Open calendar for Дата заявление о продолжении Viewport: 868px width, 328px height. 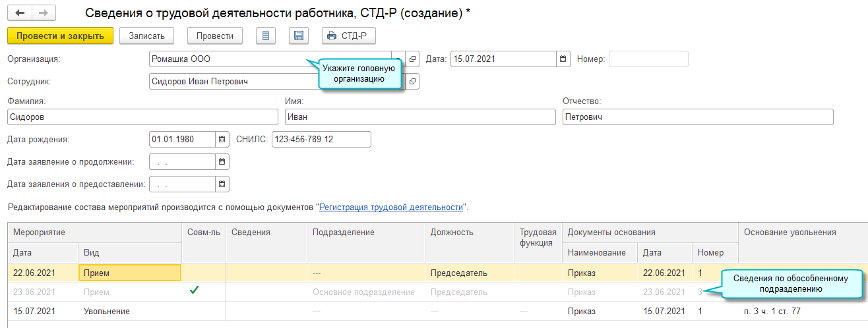(x=222, y=162)
